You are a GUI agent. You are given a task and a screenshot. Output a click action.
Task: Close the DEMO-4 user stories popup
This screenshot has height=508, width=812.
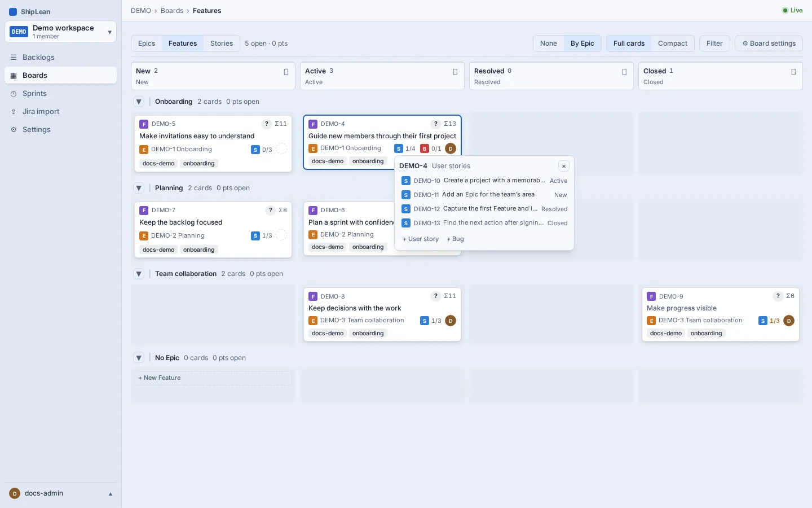[x=564, y=166]
